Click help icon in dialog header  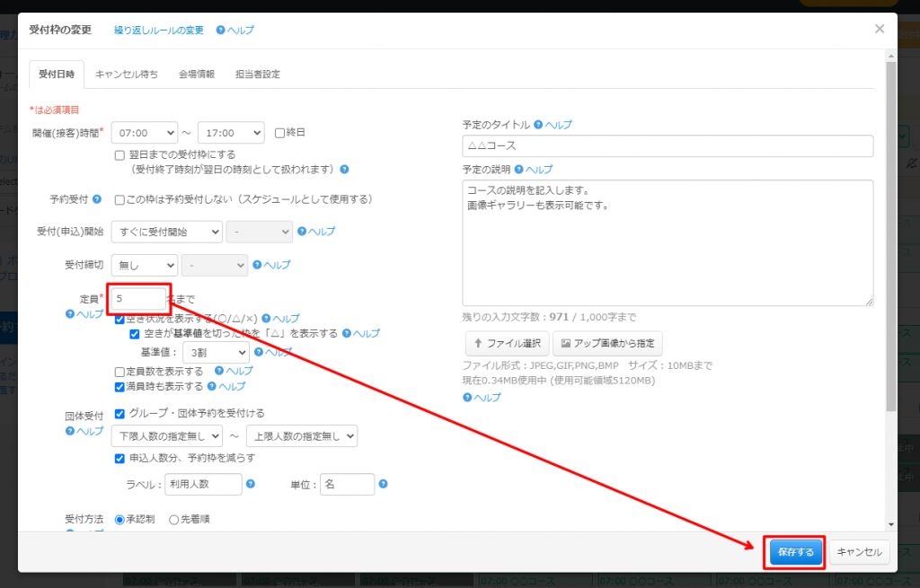220,30
